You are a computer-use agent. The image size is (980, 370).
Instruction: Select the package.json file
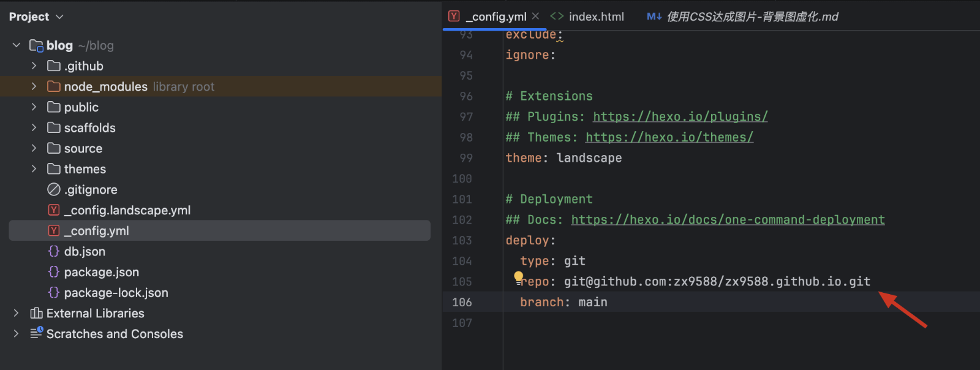click(x=102, y=272)
